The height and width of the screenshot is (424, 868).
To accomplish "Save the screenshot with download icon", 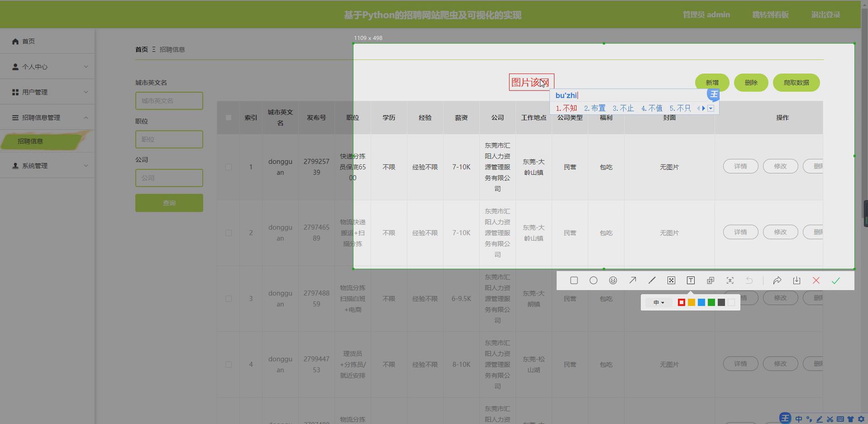I will (796, 280).
